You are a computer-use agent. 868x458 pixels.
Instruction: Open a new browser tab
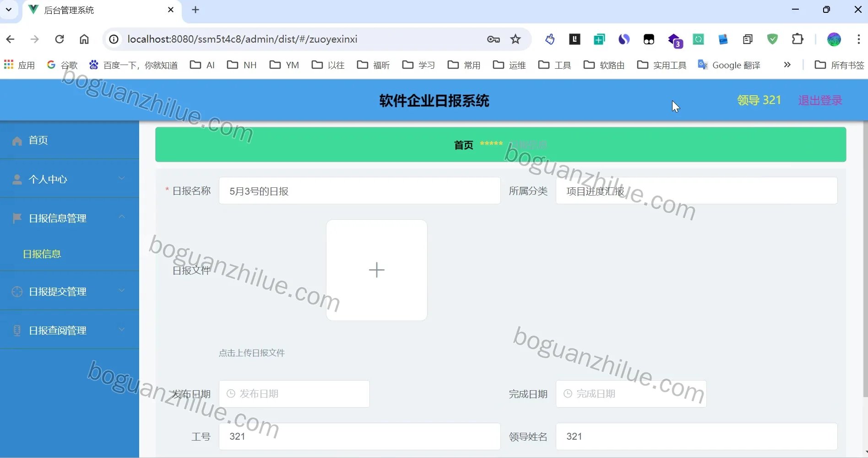tap(195, 10)
